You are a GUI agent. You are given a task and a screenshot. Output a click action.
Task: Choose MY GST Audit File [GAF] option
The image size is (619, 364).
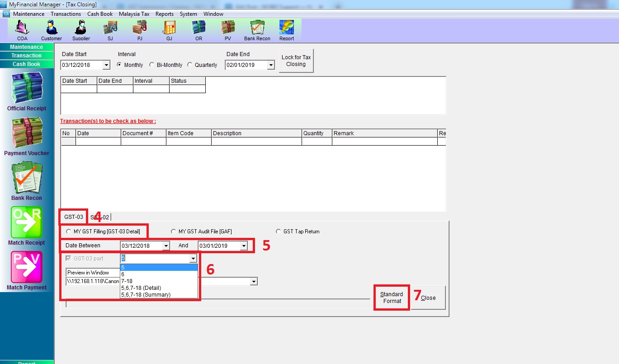click(174, 232)
